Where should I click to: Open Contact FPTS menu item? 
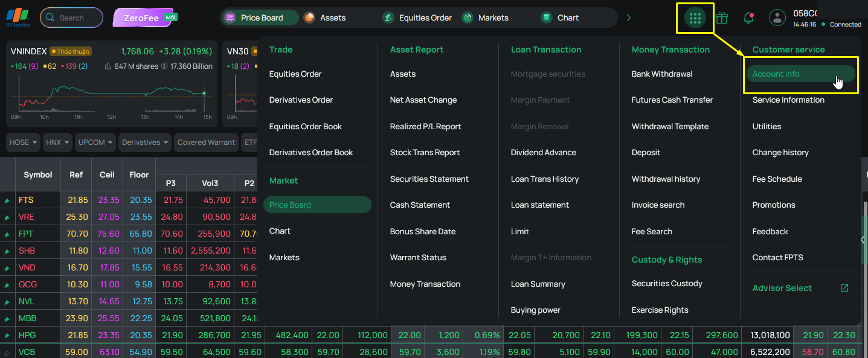tap(778, 258)
